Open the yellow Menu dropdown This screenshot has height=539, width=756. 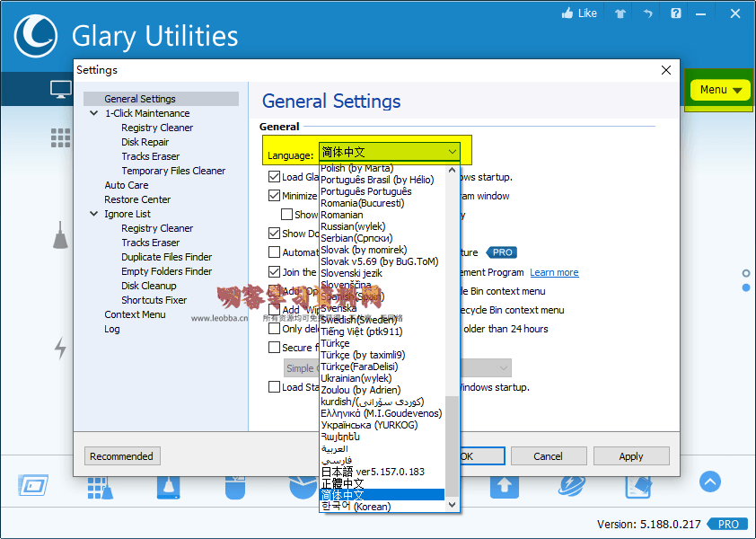point(721,90)
